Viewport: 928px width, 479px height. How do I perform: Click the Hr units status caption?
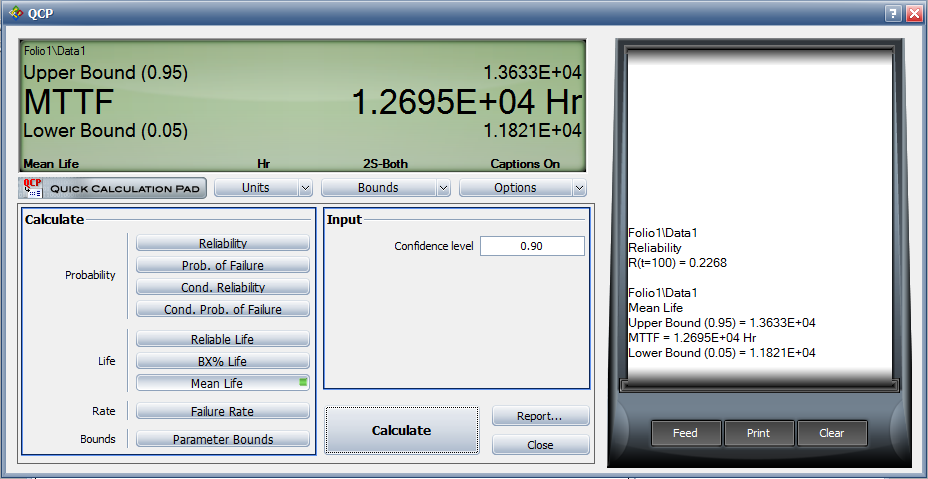tap(263, 164)
